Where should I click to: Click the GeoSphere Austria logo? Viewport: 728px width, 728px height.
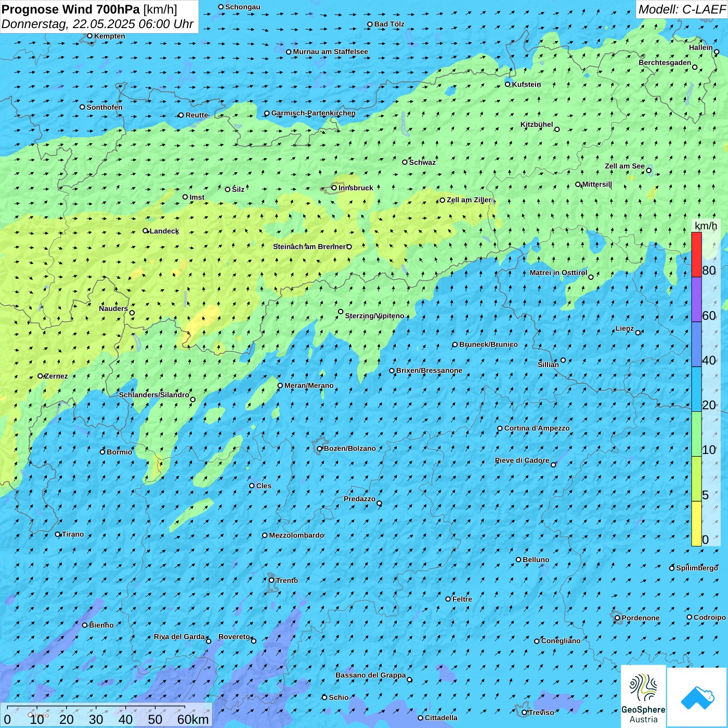(x=643, y=697)
